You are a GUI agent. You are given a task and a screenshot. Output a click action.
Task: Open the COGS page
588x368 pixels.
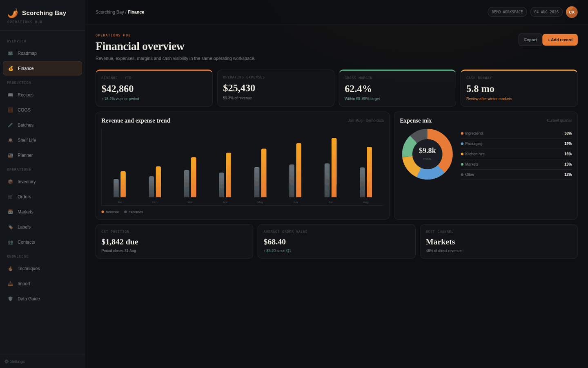pyautogui.click(x=42, y=110)
